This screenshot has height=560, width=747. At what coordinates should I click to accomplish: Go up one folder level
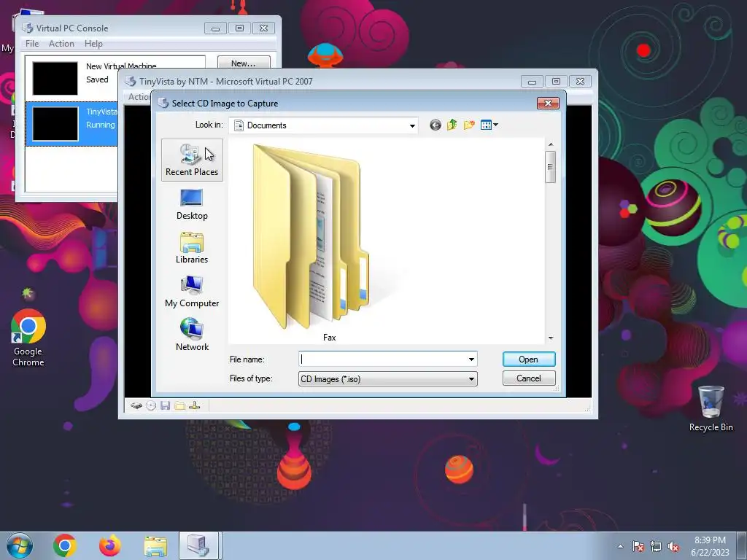452,125
